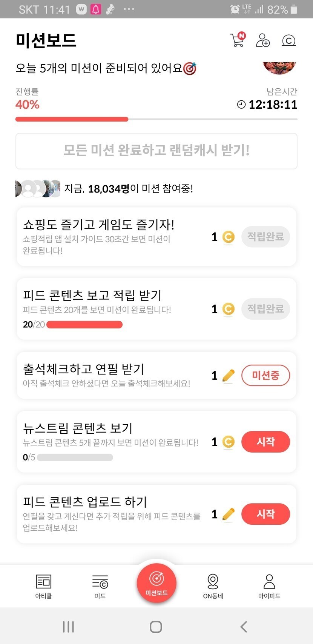Tap 미션중 button for attendance check
313x644 pixels.
tap(265, 376)
